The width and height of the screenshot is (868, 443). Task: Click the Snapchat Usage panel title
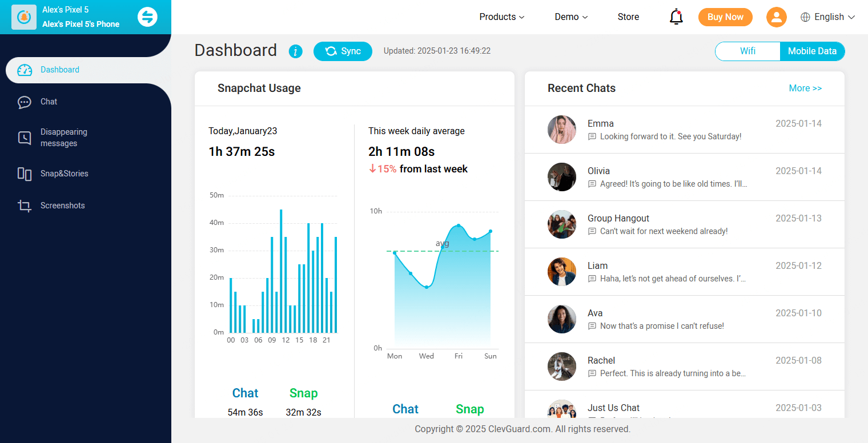click(x=259, y=88)
